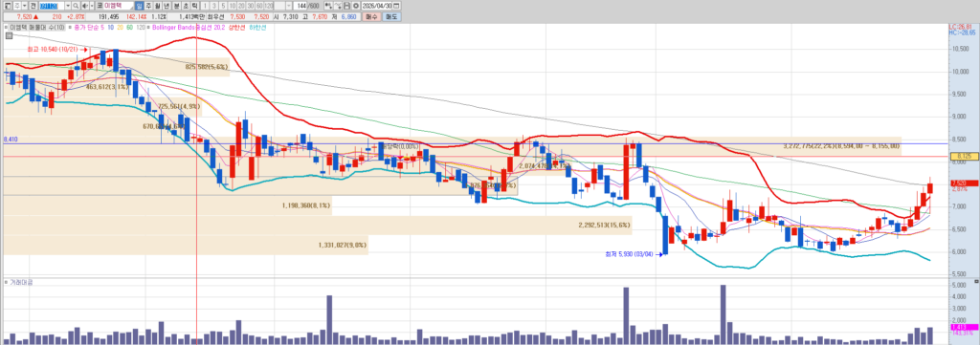Open the 주 type dropdown arrow

(x=24, y=6)
